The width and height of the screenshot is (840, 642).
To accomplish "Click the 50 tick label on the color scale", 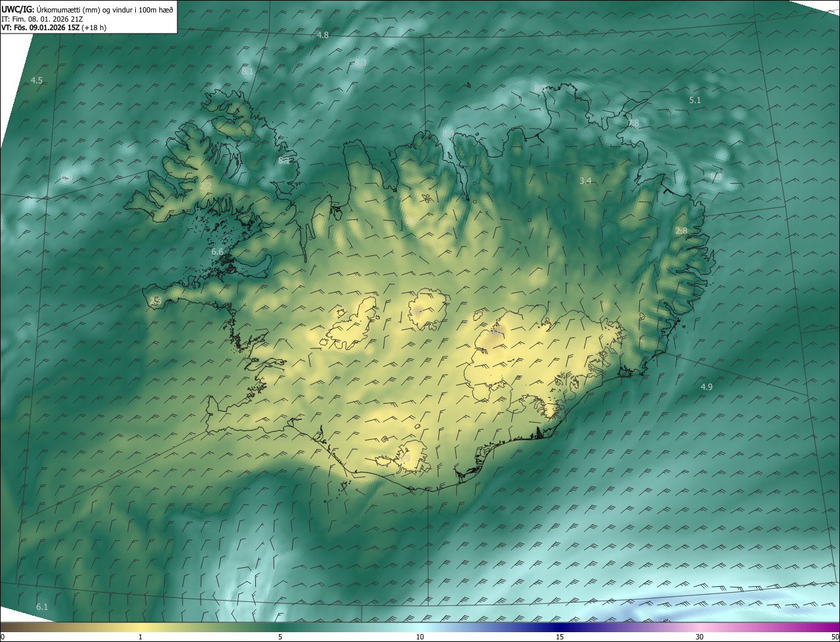I will point(835,637).
